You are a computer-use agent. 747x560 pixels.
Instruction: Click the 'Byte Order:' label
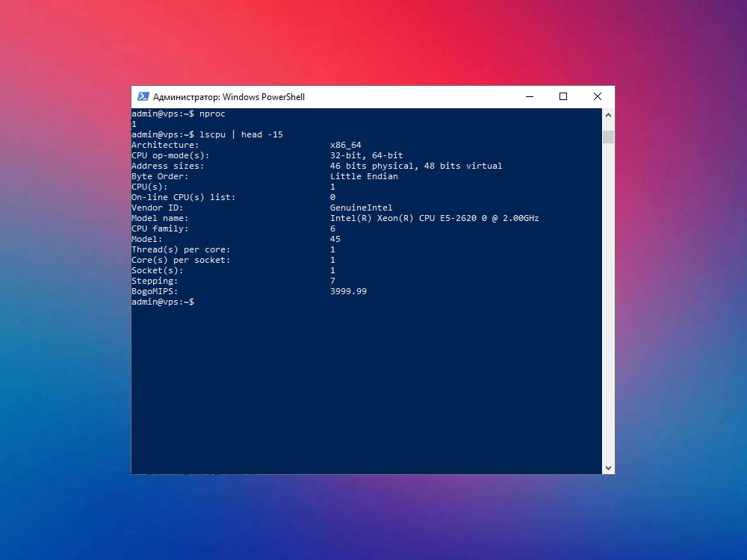pos(160,176)
